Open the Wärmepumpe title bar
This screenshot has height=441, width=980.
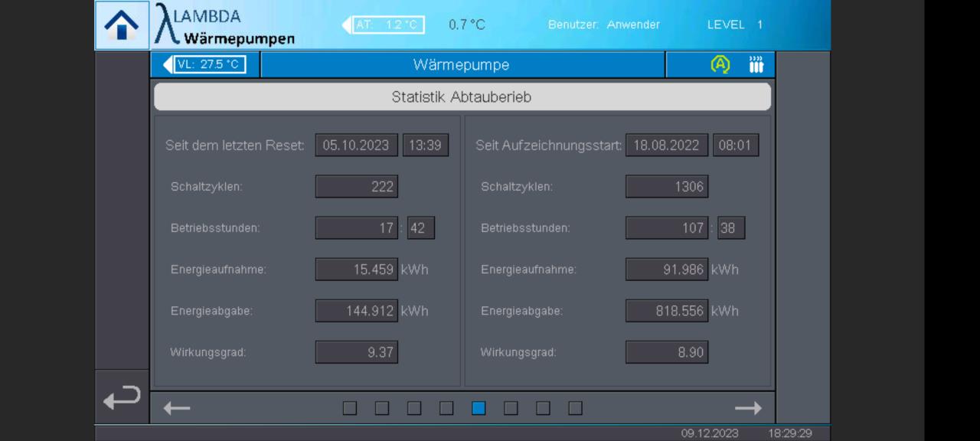[462, 65]
